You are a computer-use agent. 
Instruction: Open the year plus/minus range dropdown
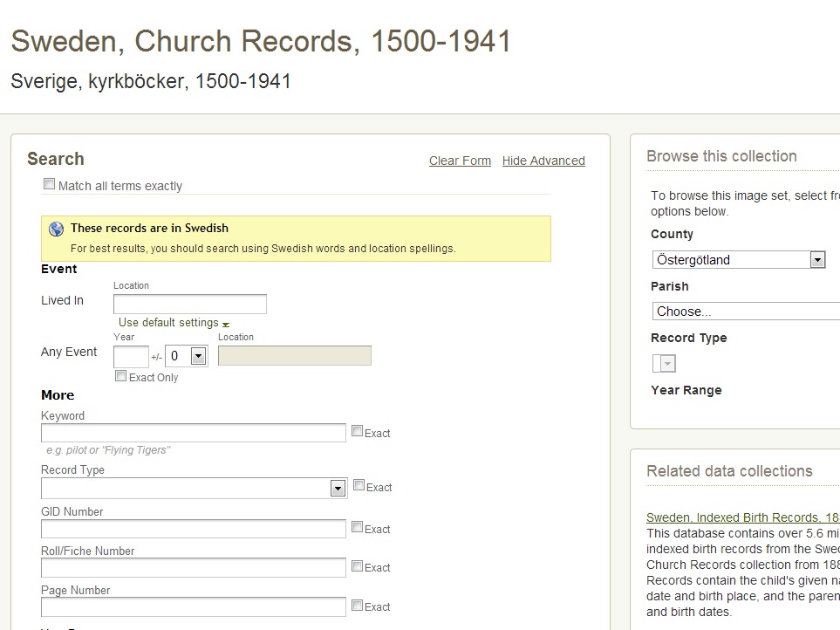coord(197,355)
